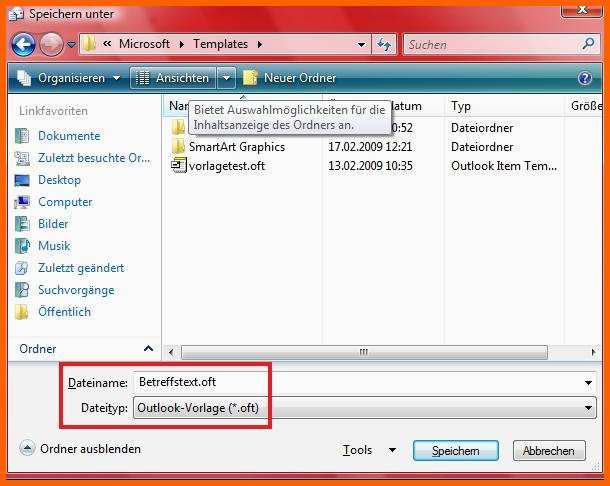Click Outlook Item Tem... type cell
Screen dimensions: 610x486
tap(504, 166)
